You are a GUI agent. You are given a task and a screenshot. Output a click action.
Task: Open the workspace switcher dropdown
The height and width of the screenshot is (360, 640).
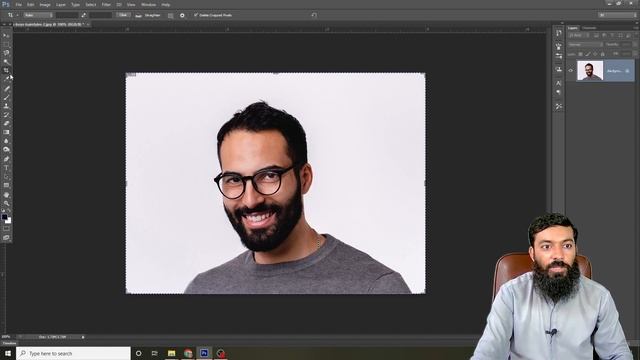coord(617,15)
